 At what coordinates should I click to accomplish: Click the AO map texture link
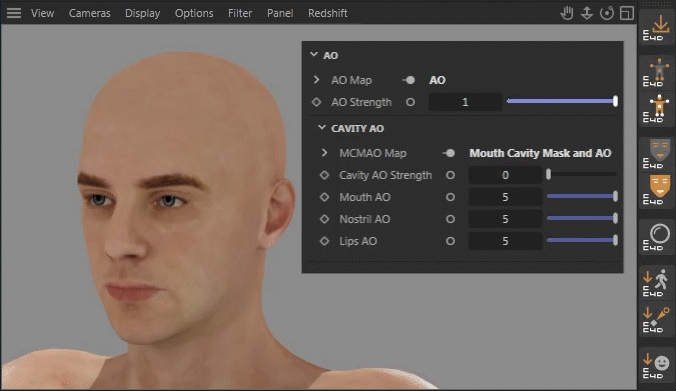[x=437, y=80]
